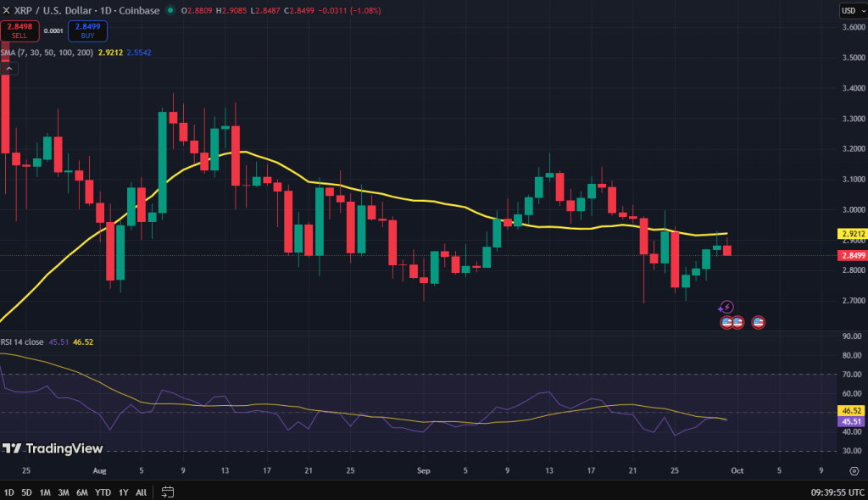Click the X icon beside the XRP symbol title
The image size is (868, 500).
click(x=6, y=10)
